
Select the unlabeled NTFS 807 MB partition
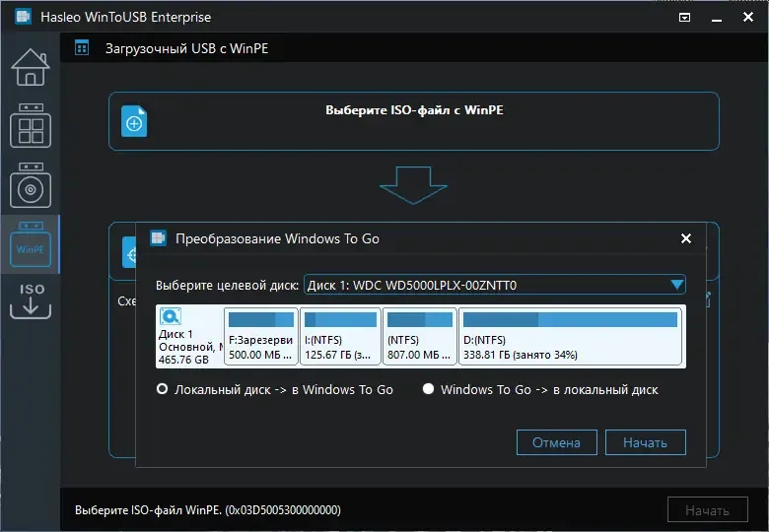point(419,337)
